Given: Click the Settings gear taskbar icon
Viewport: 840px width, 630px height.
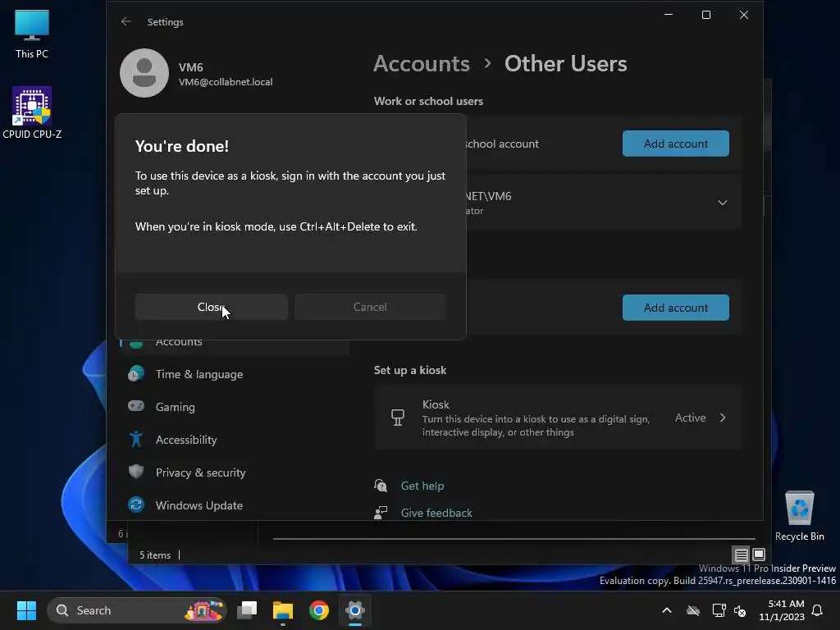Looking at the screenshot, I should coord(354,610).
